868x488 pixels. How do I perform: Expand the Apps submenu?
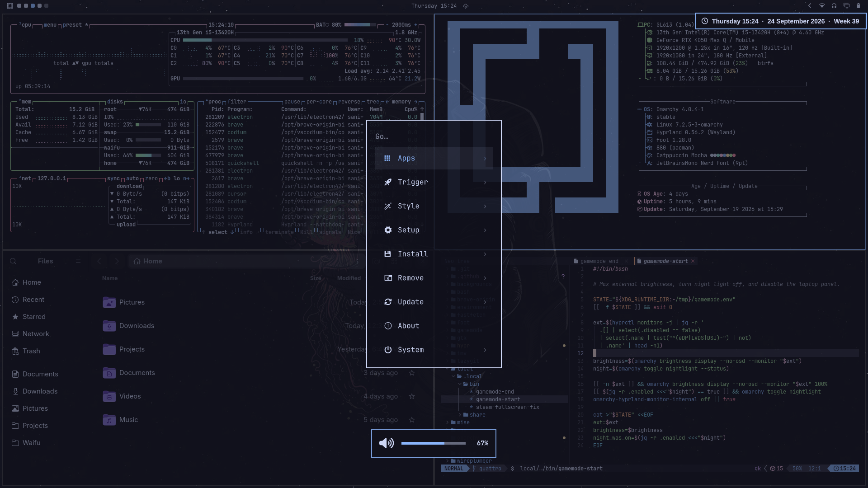434,158
